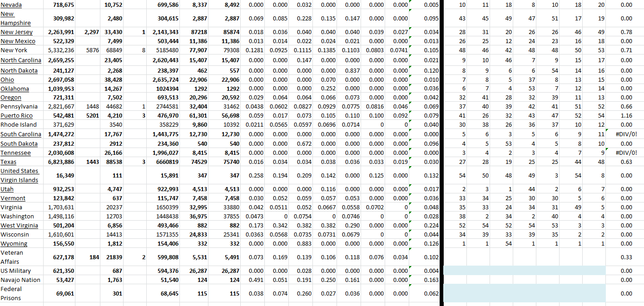Follow the South Dakota link
The width and height of the screenshot is (644, 306).
click(19, 144)
